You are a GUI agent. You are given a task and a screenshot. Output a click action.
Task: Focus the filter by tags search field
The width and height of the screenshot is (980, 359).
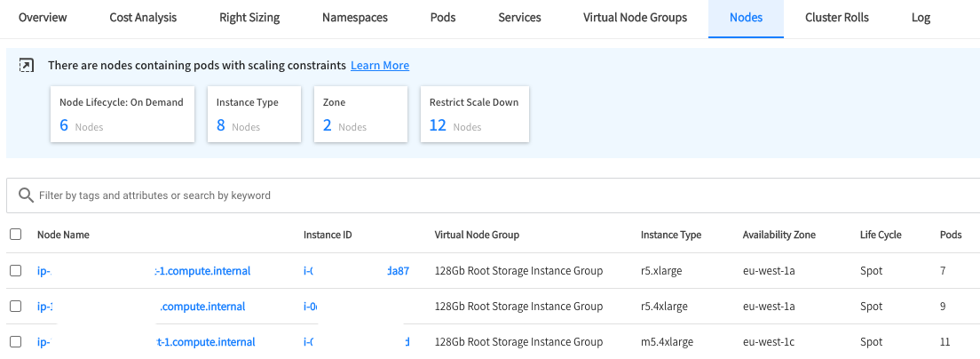pyautogui.click(x=497, y=195)
